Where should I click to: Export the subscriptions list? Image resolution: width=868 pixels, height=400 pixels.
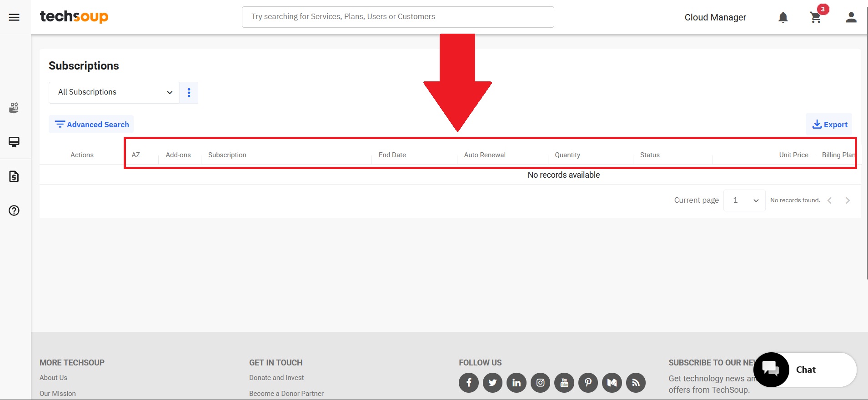pos(829,124)
